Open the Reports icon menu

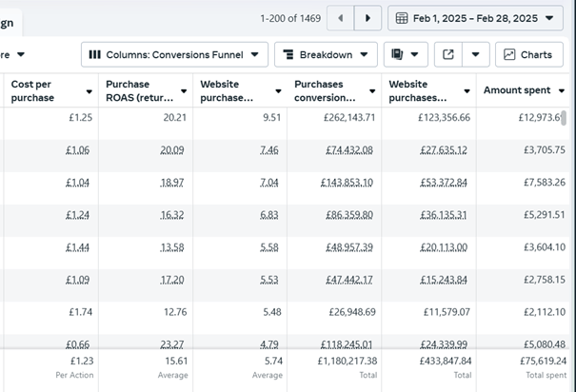point(406,54)
